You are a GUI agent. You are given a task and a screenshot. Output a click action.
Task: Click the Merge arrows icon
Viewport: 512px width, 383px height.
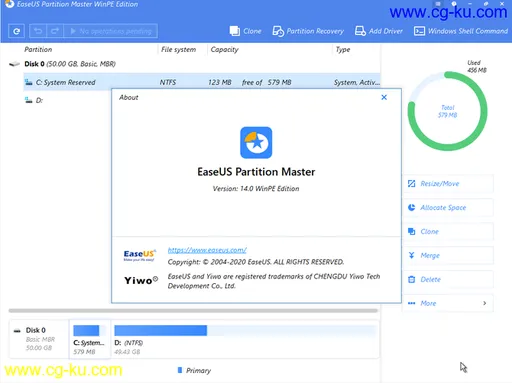[x=412, y=256]
